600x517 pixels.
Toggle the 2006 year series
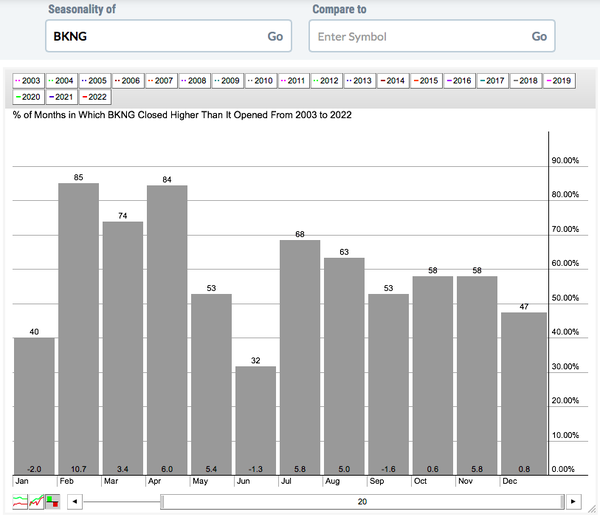point(128,81)
